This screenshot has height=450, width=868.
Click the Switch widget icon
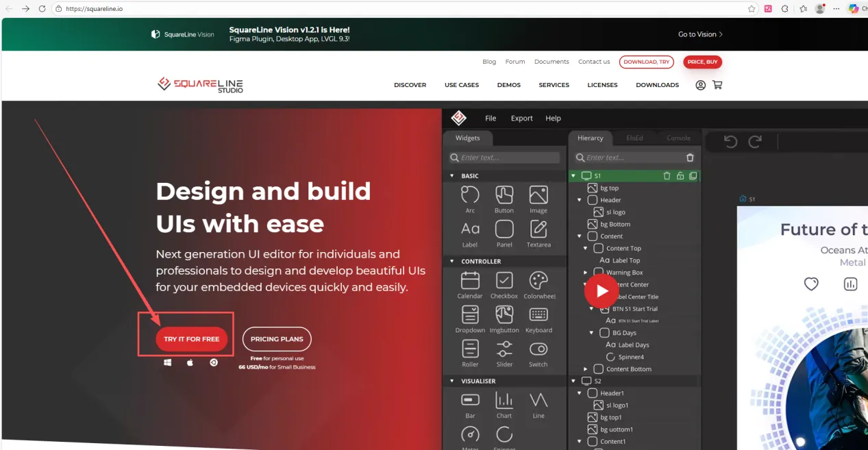click(x=538, y=349)
